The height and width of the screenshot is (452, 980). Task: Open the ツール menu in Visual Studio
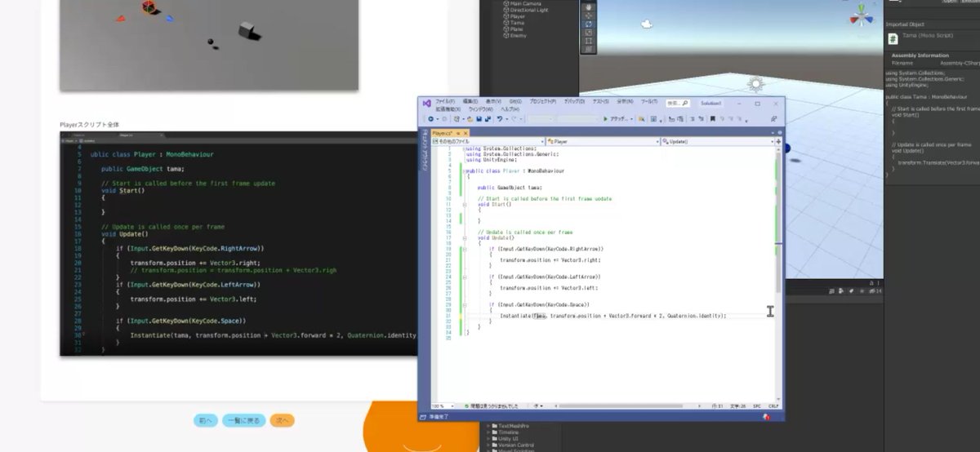click(x=649, y=101)
